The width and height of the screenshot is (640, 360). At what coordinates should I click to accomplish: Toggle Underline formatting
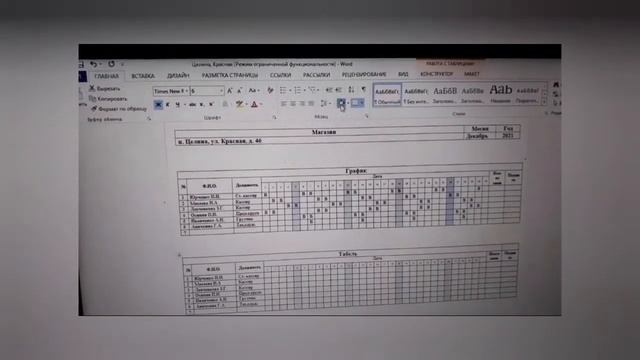(178, 105)
